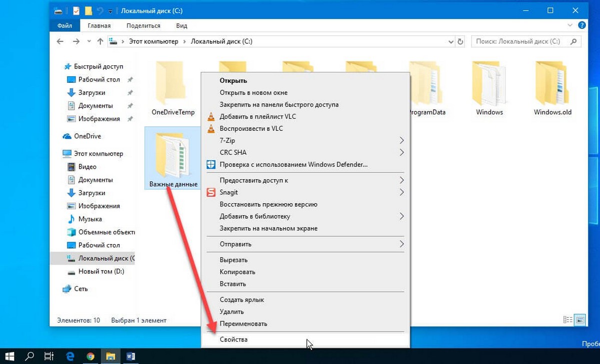
Task: Switch to details view icon
Action: [568, 320]
